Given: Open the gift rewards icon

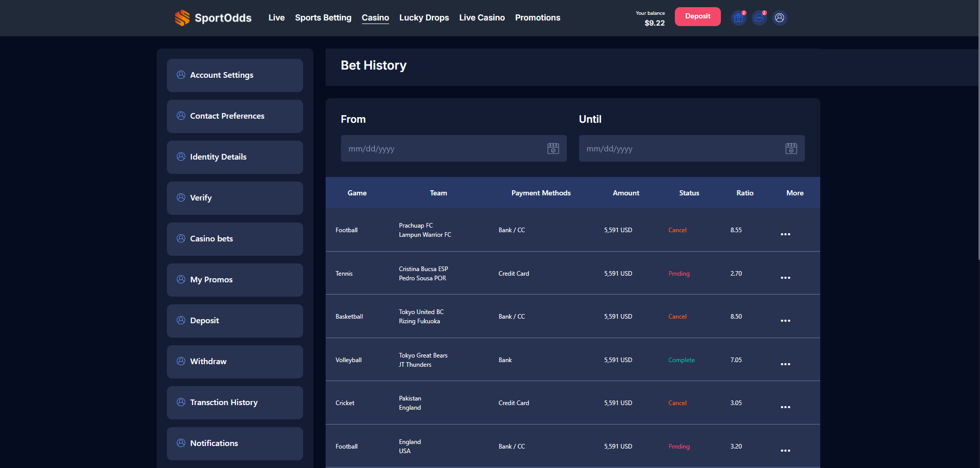Looking at the screenshot, I should click(738, 18).
